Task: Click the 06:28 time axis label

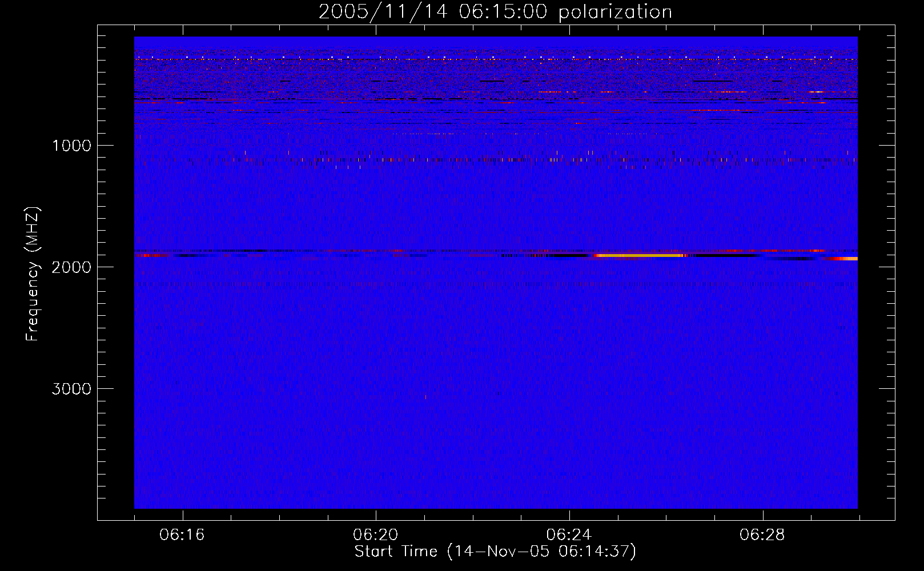Action: click(762, 535)
